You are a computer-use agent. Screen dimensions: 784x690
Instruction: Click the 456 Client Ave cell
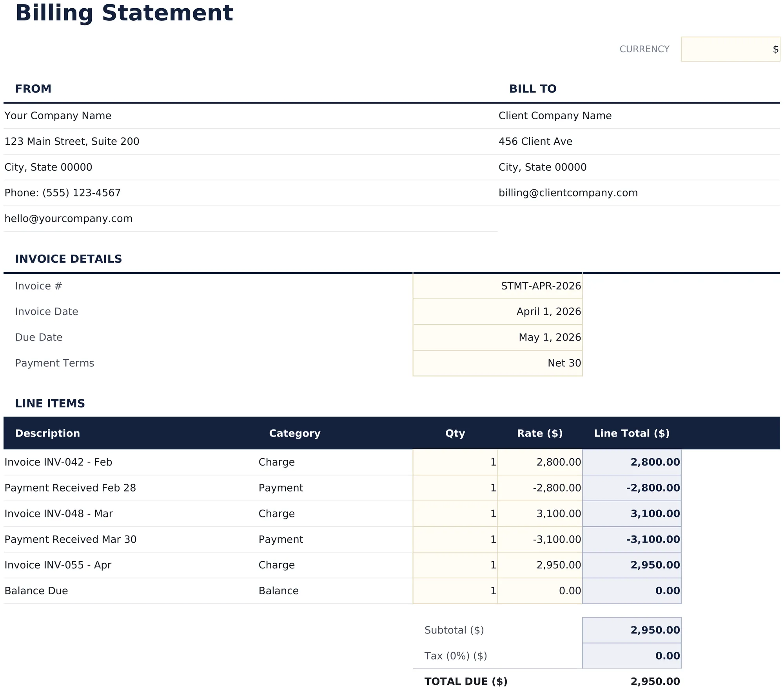point(639,141)
